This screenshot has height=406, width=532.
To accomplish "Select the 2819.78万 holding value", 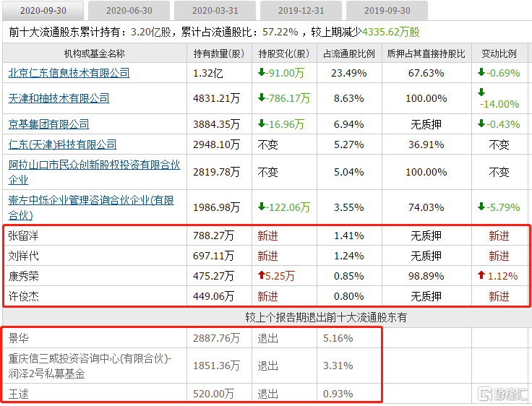I will pos(216,173).
